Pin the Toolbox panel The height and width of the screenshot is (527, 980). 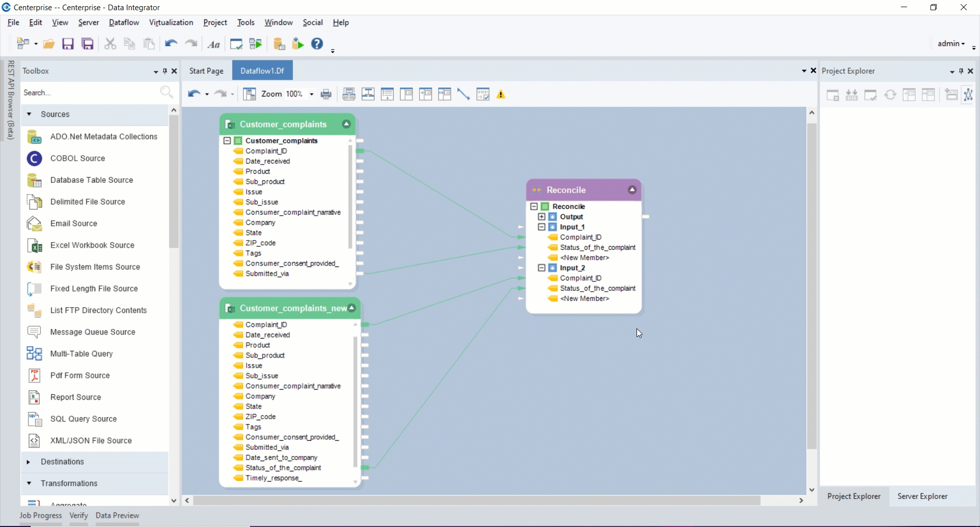[165, 71]
